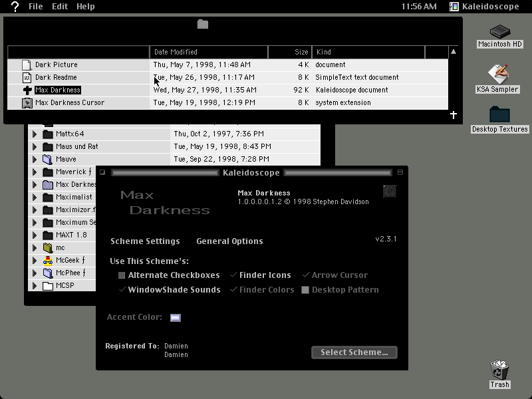
Task: Click the Accent Color swatch
Action: (x=176, y=318)
